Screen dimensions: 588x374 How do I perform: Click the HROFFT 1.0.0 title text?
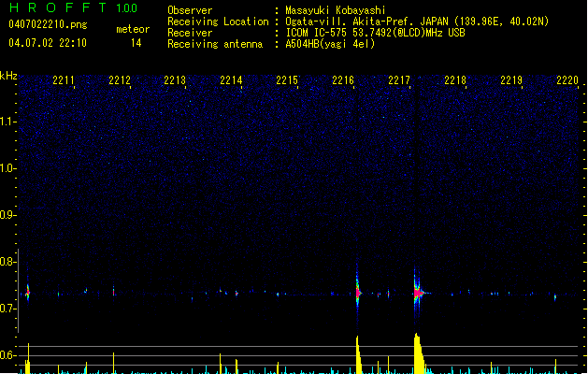[x=74, y=7]
